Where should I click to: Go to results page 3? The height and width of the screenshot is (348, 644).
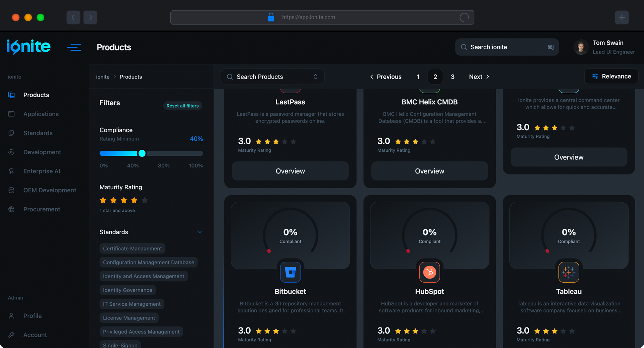coord(452,77)
